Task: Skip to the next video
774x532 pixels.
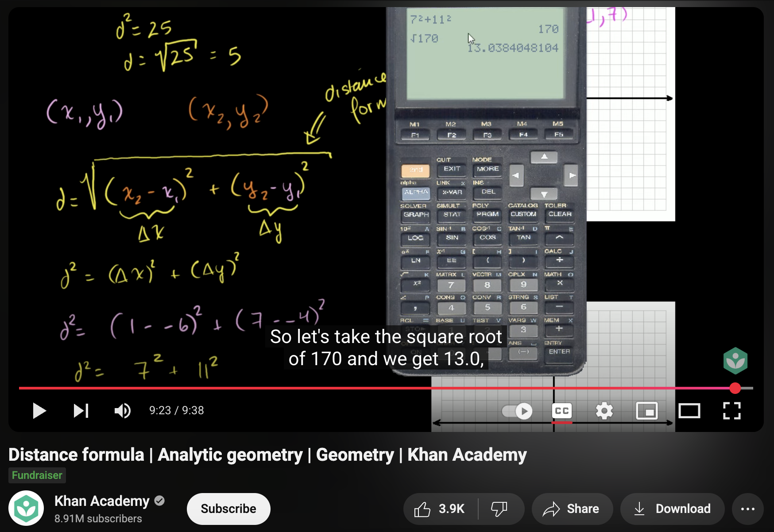Action: pos(81,411)
